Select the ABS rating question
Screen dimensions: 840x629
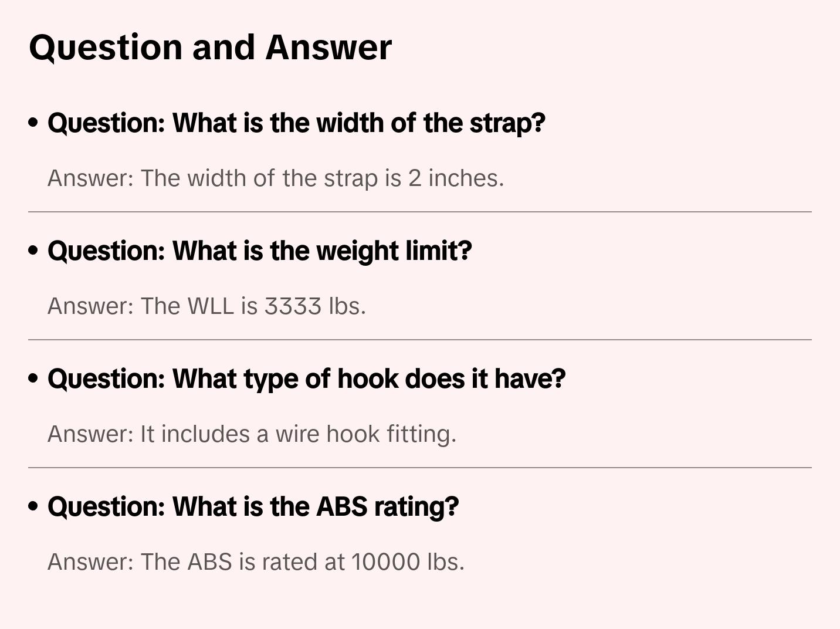253,507
